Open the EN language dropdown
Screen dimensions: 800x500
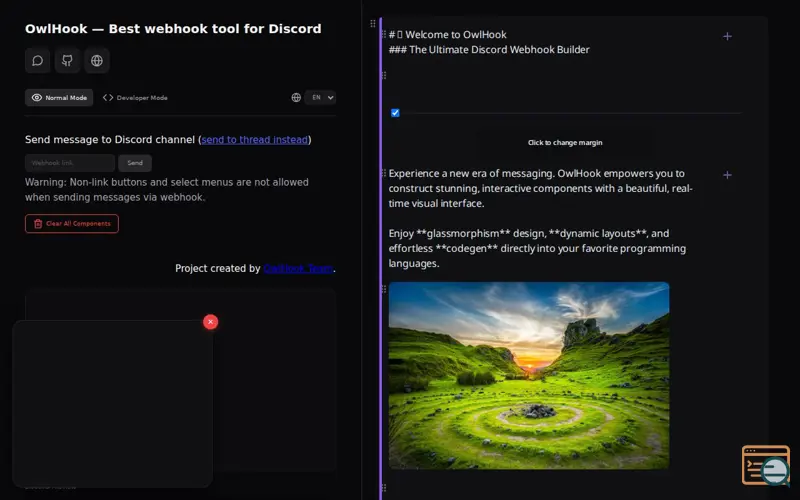tap(320, 97)
